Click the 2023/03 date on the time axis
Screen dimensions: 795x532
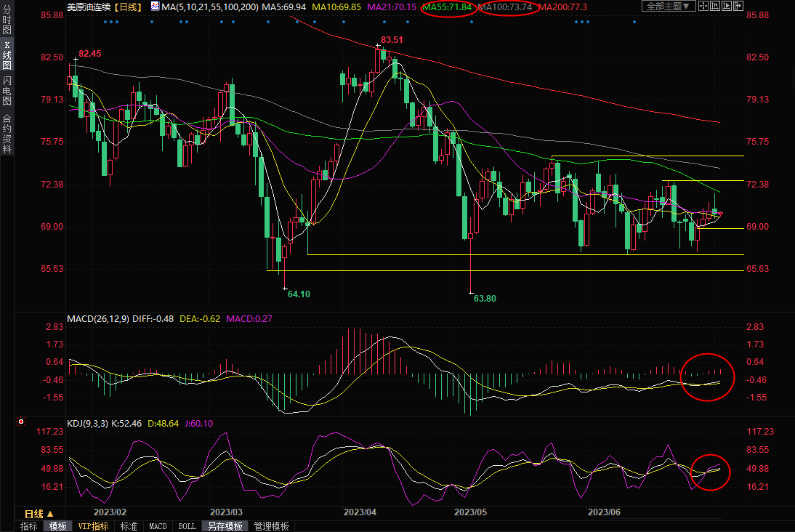coord(226,512)
